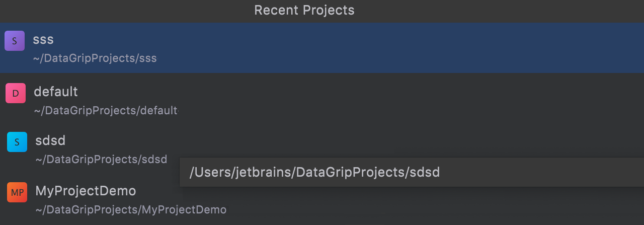Viewport: 644px width, 225px height.
Task: Open the default project by its name
Action: click(56, 92)
